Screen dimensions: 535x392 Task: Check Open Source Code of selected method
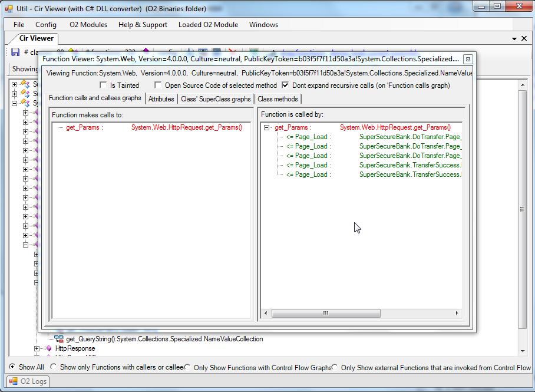point(158,85)
